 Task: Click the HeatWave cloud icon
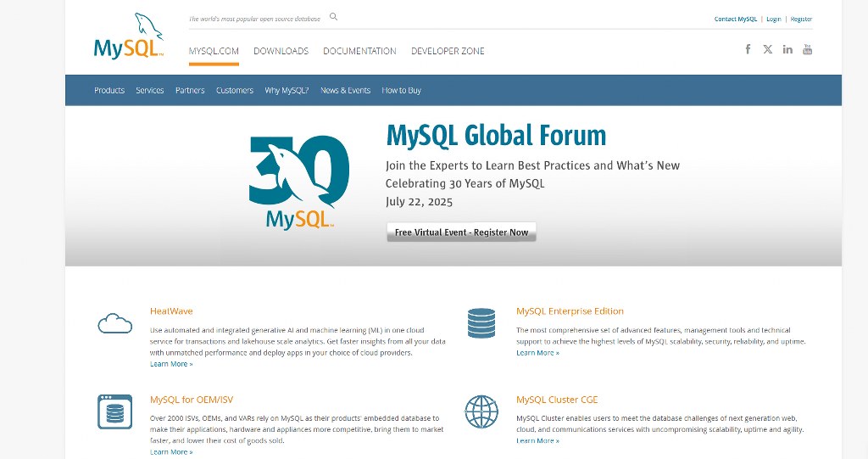point(114,323)
